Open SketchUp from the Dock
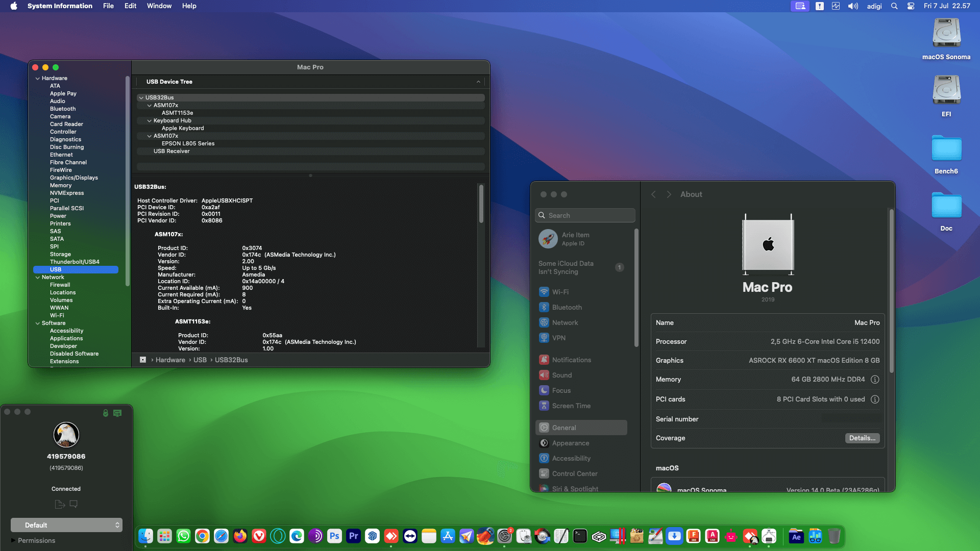980x551 pixels. tap(372, 536)
